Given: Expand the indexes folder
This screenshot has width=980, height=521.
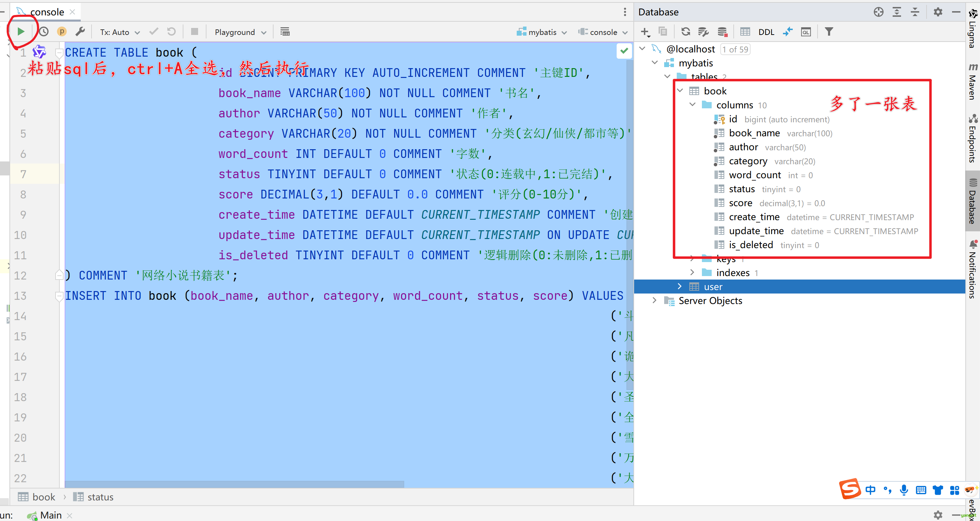Looking at the screenshot, I should click(692, 273).
